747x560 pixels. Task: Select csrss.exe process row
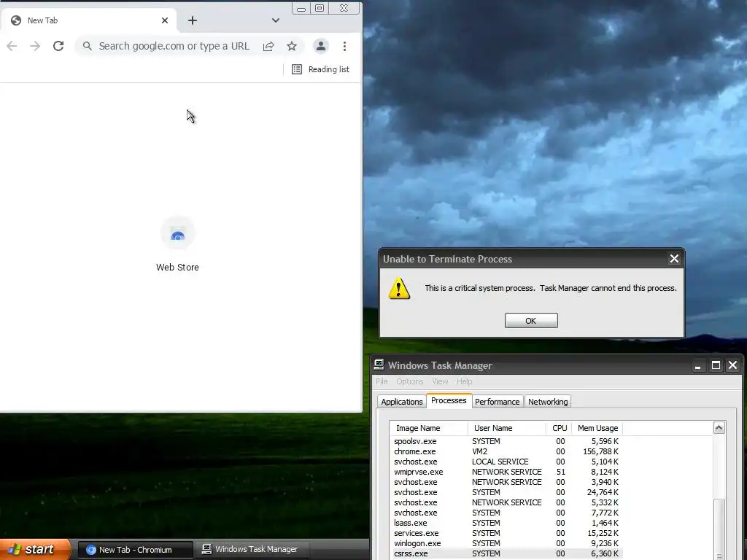[x=506, y=554]
